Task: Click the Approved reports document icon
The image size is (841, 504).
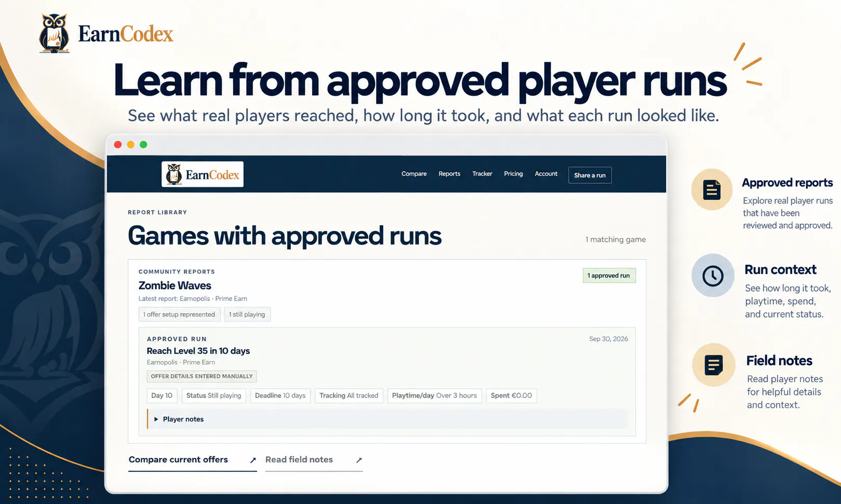Action: click(x=712, y=189)
